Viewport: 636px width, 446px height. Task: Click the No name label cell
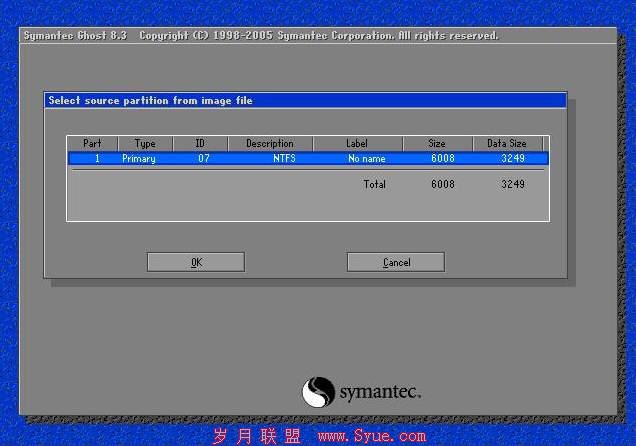(367, 159)
